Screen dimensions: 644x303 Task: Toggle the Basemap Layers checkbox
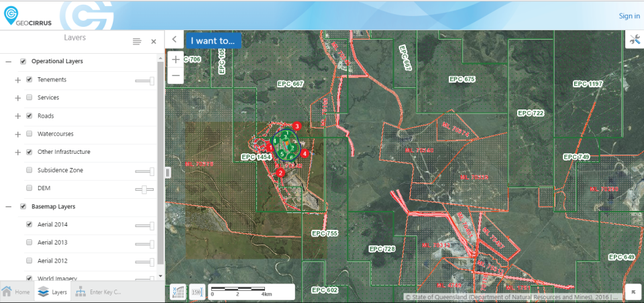tap(23, 206)
